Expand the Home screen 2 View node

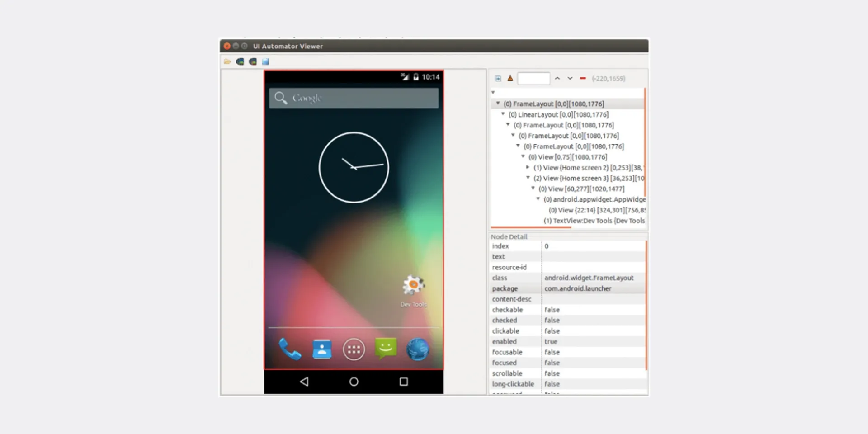click(528, 167)
